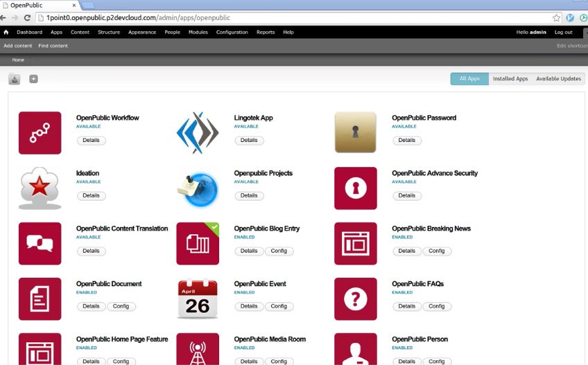Go back using browser back arrow
The image size is (588, 365).
(x=3, y=17)
